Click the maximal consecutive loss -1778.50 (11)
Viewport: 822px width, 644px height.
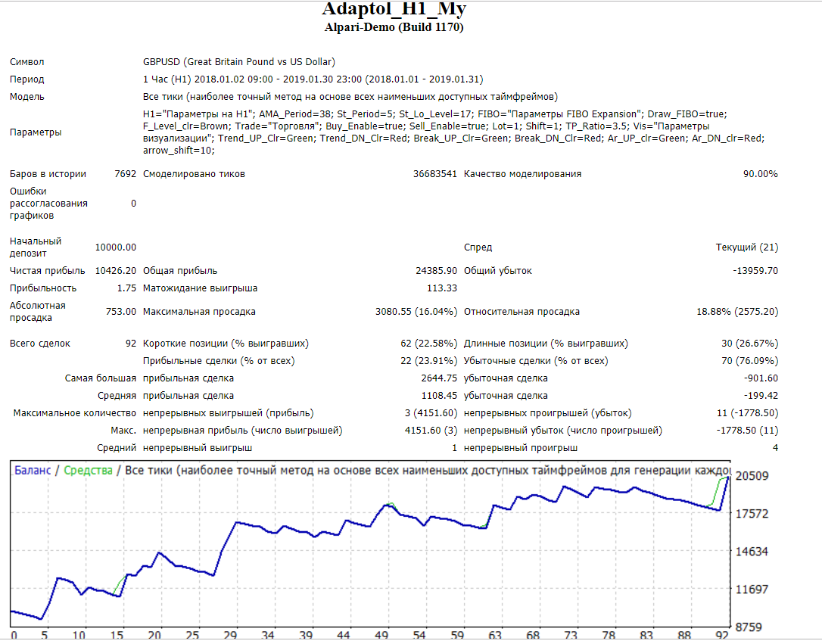(747, 430)
